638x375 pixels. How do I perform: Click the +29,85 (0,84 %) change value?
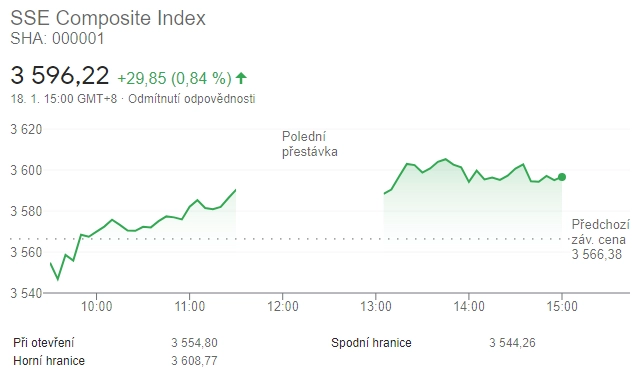pyautogui.click(x=175, y=78)
